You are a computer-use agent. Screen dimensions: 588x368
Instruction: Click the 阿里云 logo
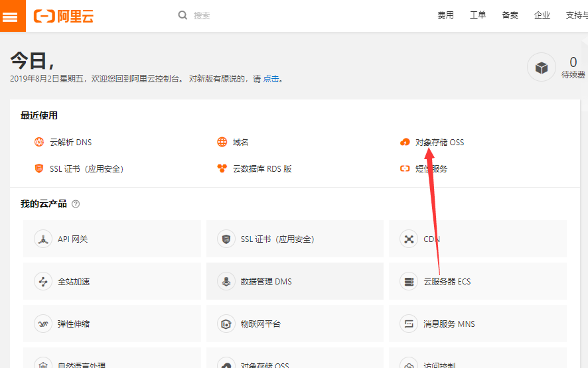63,16
